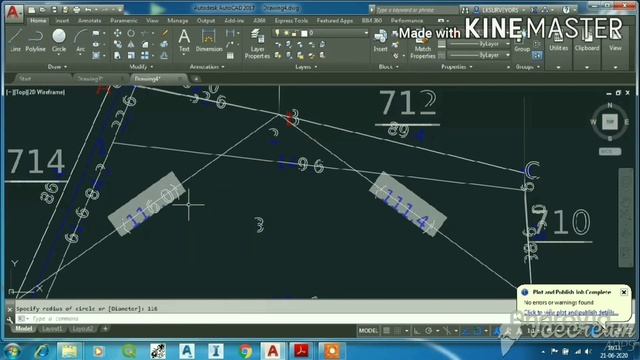640x360 pixels.
Task: Expand the Layers panel dropdown
Action: 306,67
